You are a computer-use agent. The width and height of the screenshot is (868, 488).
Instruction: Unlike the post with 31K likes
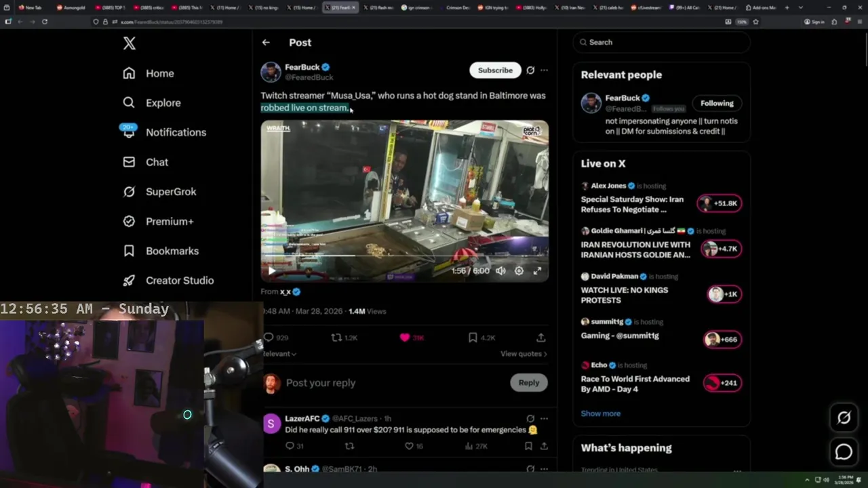pyautogui.click(x=412, y=338)
